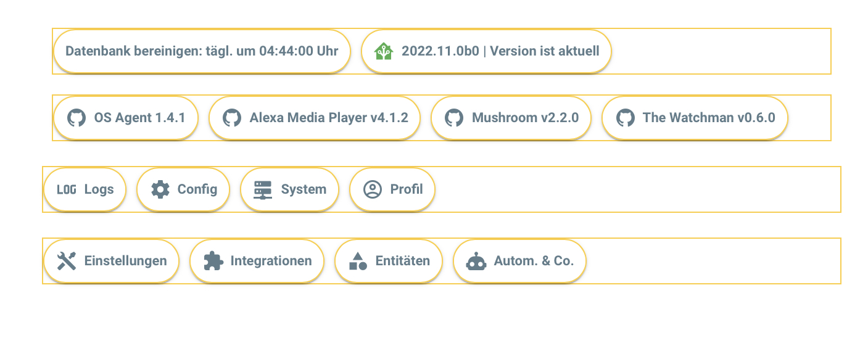Click the GitHub icon beside Mushroom v2.2.0
This screenshot has width=868, height=343.
click(x=453, y=118)
